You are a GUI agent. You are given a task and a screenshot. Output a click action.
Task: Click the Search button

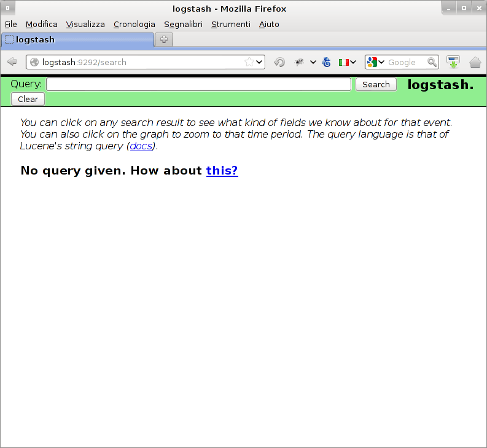[376, 84]
